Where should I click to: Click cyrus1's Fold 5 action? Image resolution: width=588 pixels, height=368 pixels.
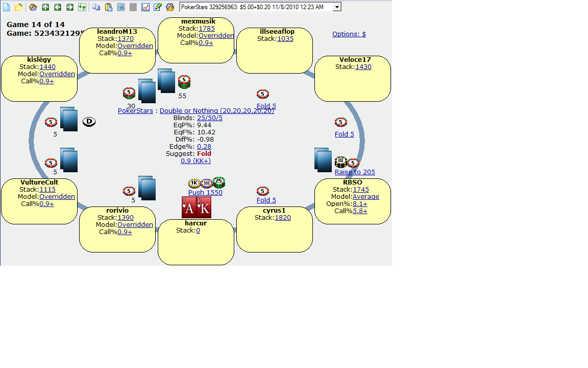(266, 200)
